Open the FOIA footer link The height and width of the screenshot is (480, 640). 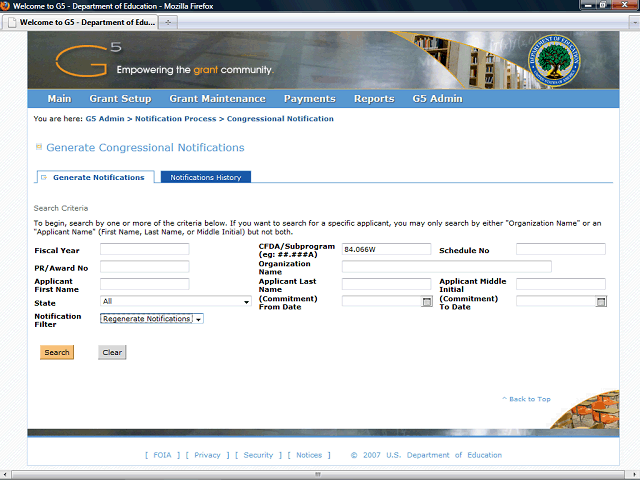(162, 455)
